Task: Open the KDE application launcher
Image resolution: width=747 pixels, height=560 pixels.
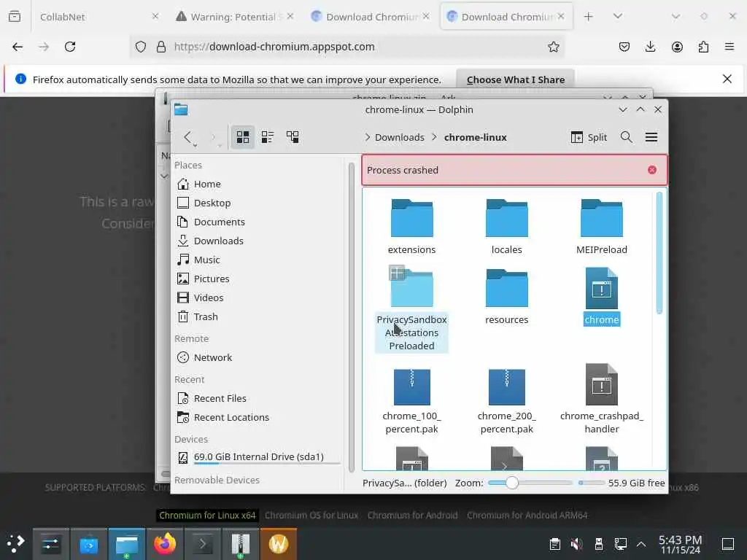Action: (x=16, y=544)
